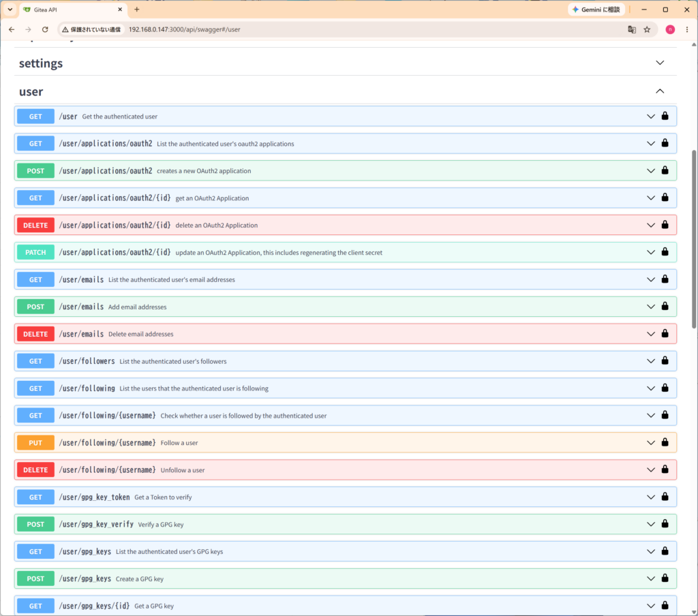This screenshot has height=616, width=698.
Task: Click lock on POST /user/gpg_key_verify row
Action: pyautogui.click(x=665, y=523)
